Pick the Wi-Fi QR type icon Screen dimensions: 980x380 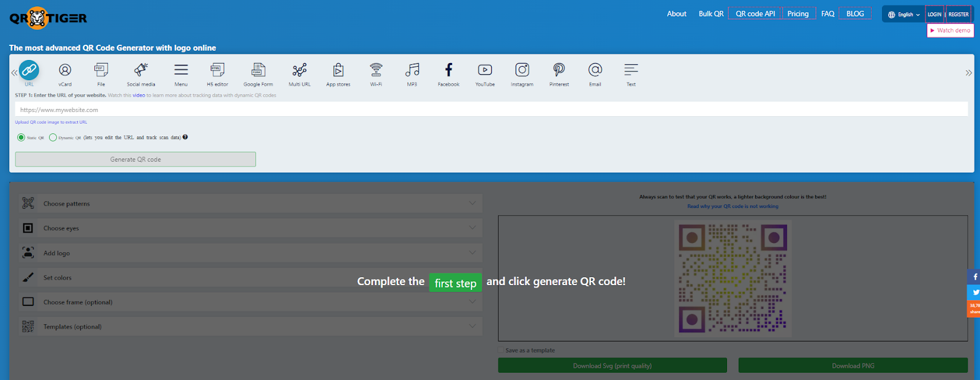pyautogui.click(x=376, y=70)
